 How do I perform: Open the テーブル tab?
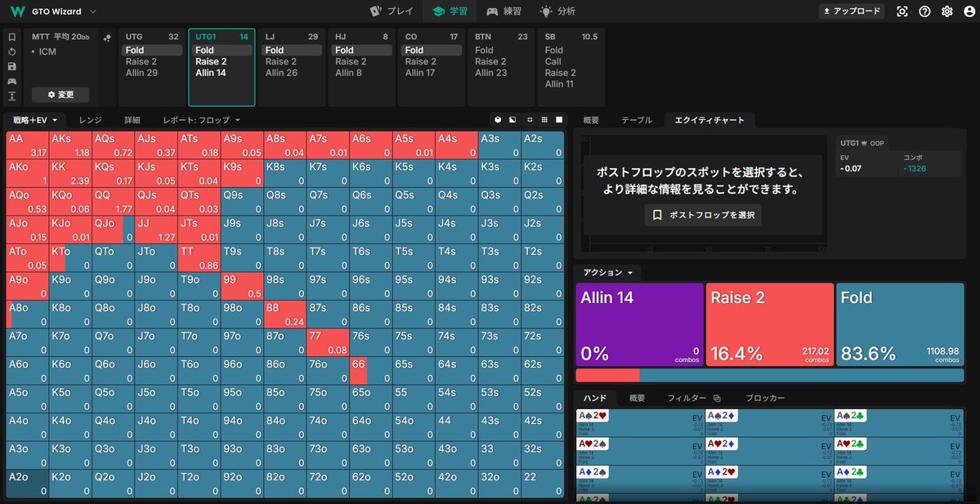coord(636,120)
